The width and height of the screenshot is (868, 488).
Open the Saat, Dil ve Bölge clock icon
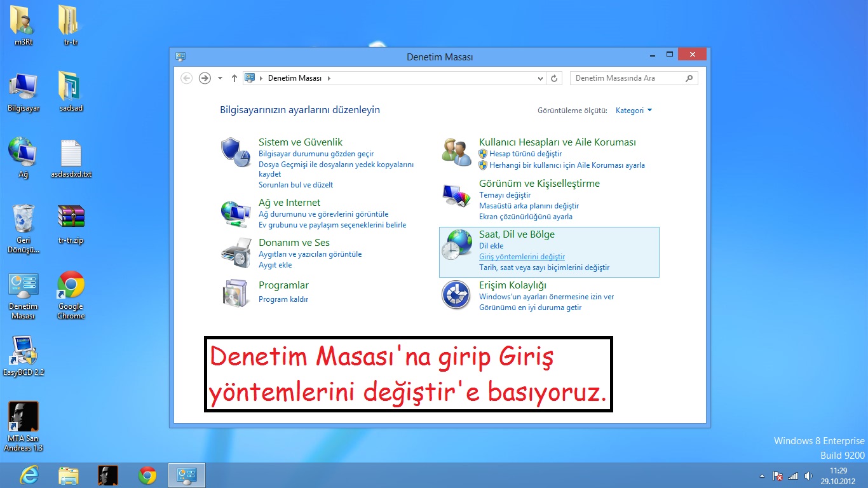pos(456,245)
